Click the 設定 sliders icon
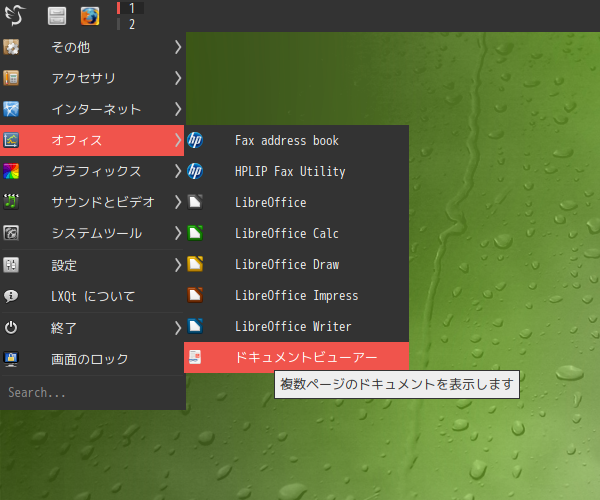 (11, 265)
